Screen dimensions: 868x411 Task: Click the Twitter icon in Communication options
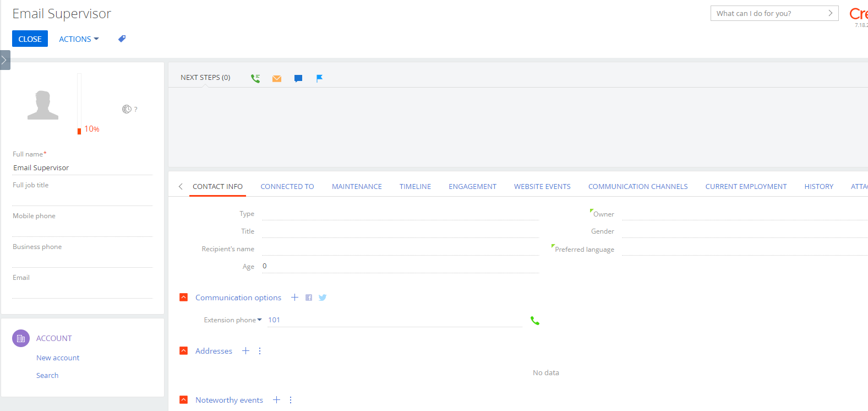323,298
